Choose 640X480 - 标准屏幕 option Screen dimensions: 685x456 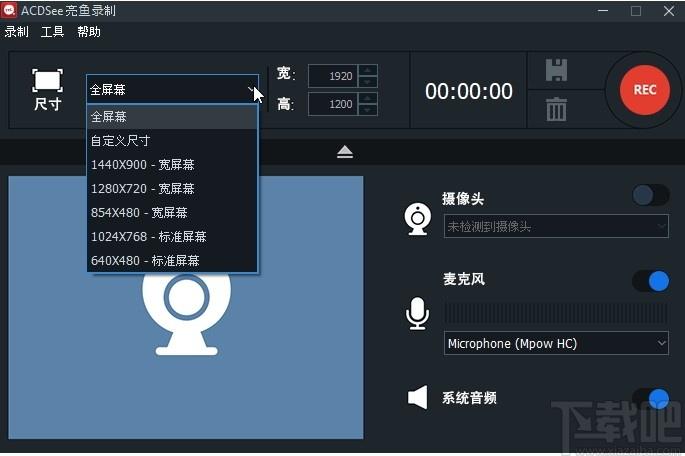tap(172, 261)
